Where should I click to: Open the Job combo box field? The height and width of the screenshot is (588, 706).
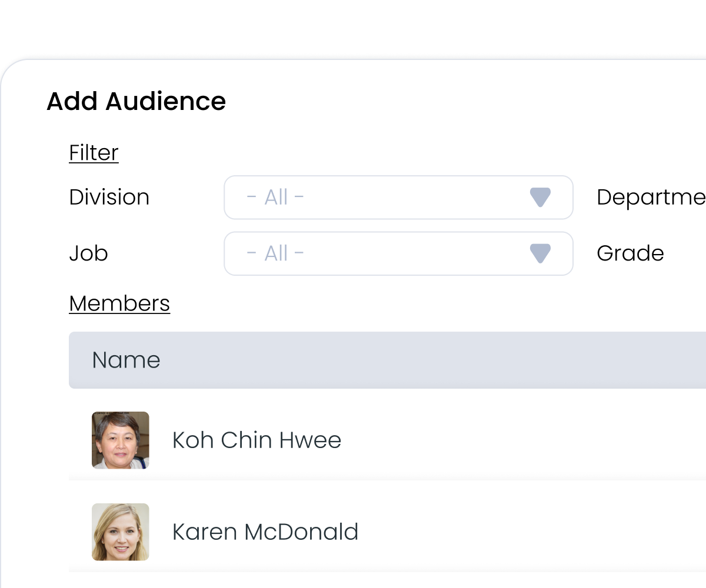tap(398, 253)
